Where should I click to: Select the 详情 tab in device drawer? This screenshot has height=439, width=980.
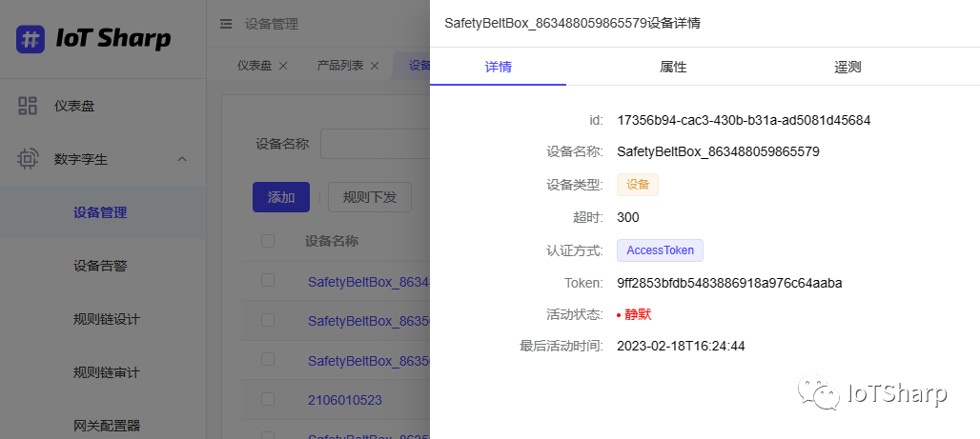click(499, 67)
